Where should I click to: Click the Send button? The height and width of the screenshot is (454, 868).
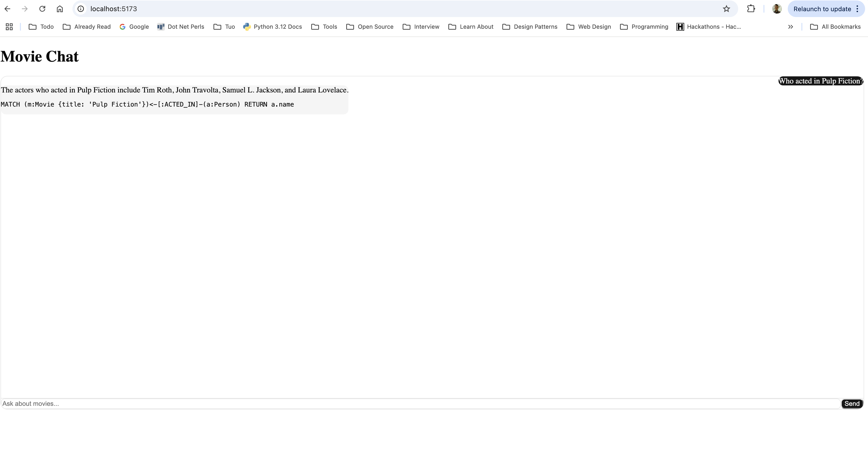click(x=852, y=404)
